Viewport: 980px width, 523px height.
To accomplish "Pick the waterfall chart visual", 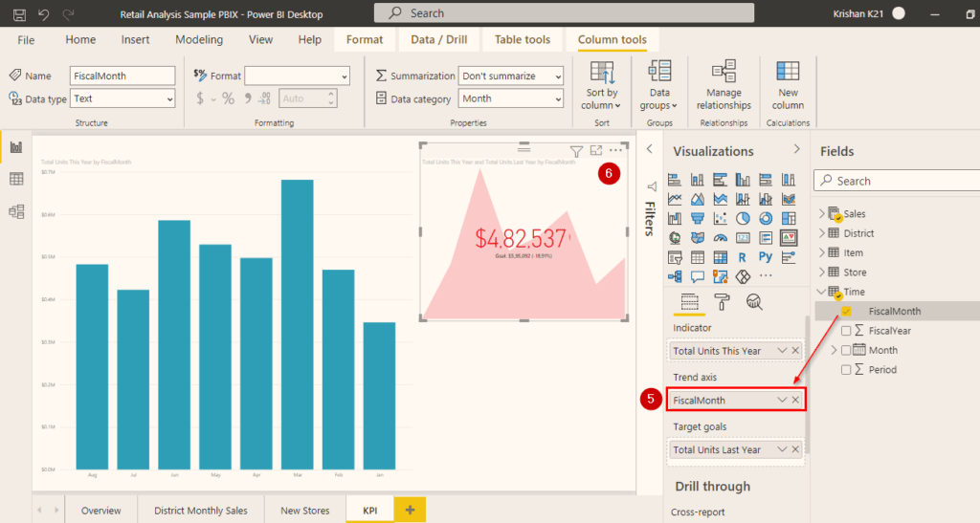I will (x=675, y=218).
